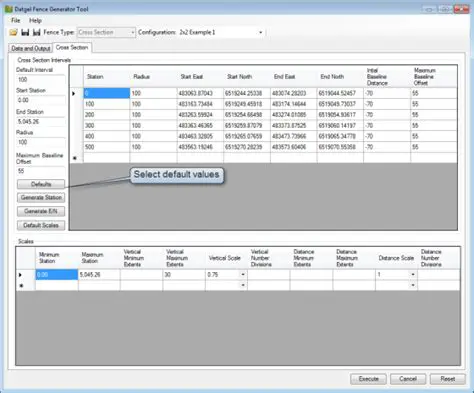The height and width of the screenshot is (393, 474).
Task: Select the Vertical Scale column header
Action: 226,258
